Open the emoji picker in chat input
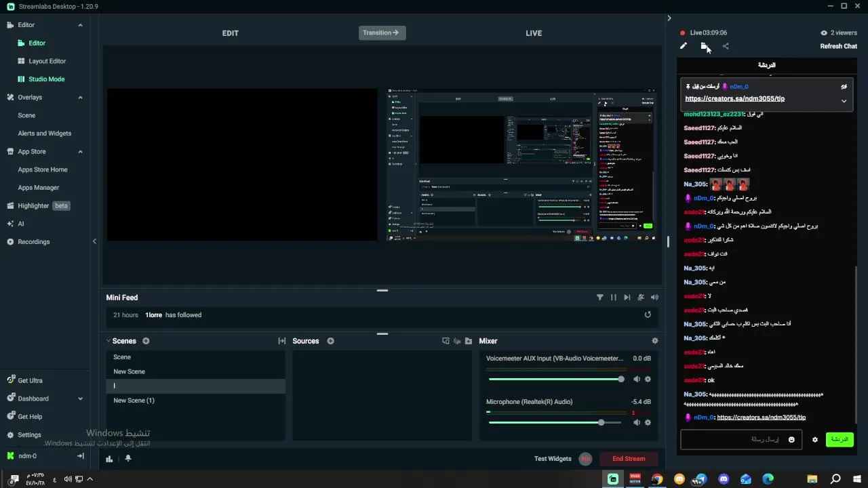The width and height of the screenshot is (868, 488). tap(791, 439)
